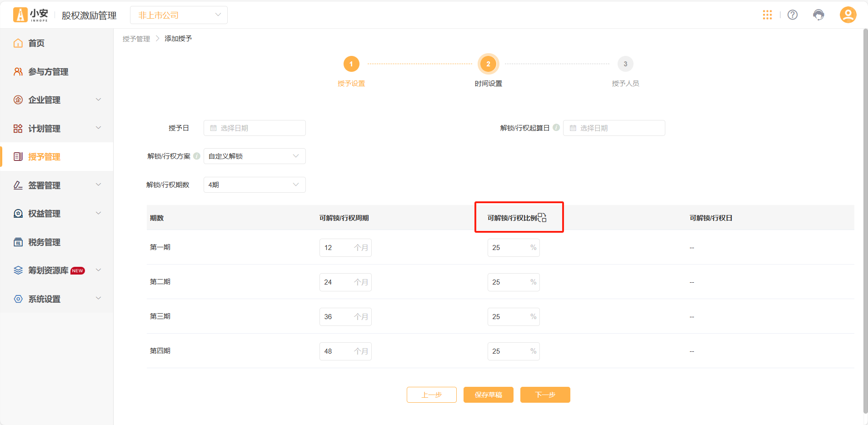Expand the 系统设置 menu chevron
868x425 pixels.
[98, 298]
